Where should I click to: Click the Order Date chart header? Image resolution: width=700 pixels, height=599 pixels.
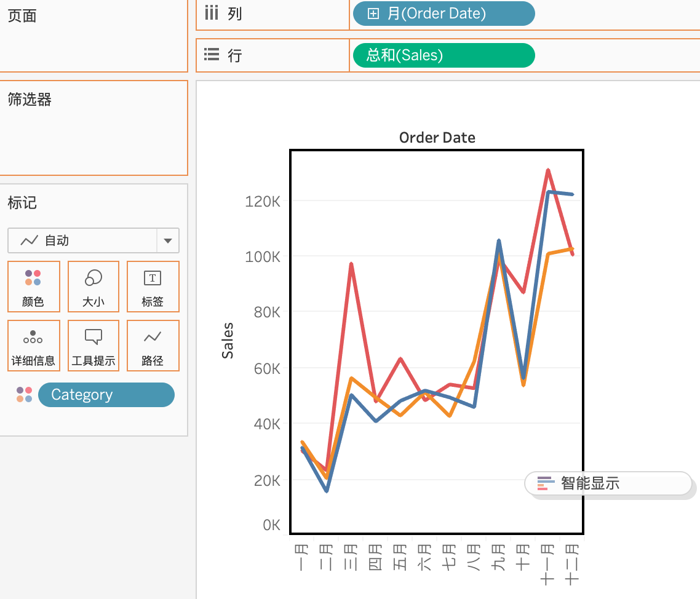437,138
